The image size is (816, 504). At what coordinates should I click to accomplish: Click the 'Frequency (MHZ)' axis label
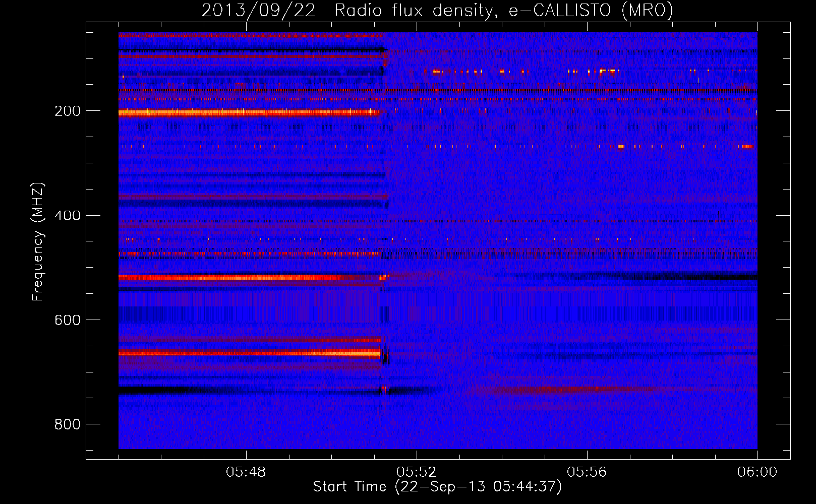38,242
